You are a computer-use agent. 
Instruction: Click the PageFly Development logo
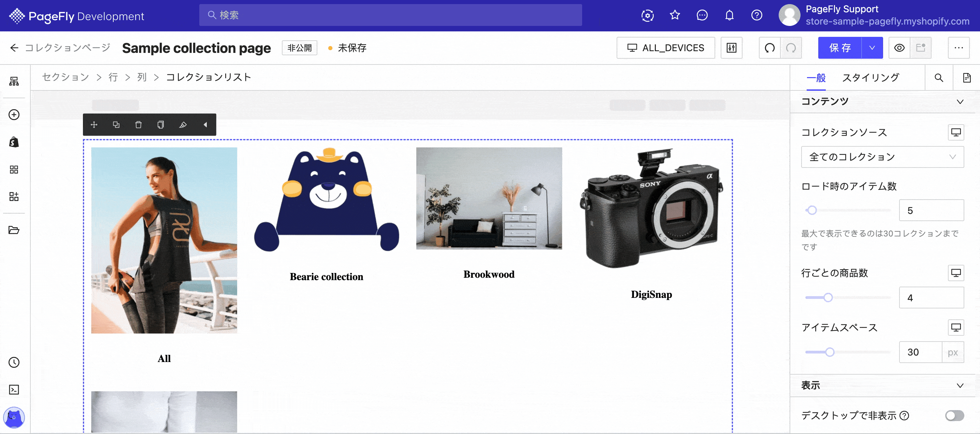coord(76,16)
